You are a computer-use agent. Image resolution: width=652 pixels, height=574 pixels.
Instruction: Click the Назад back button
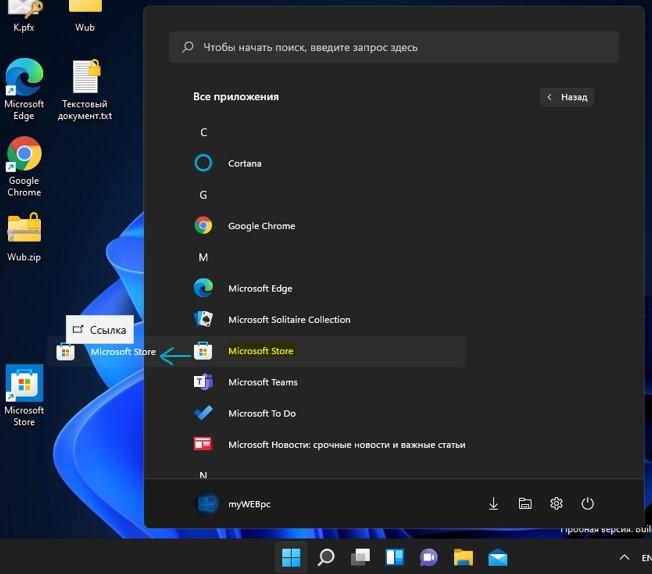tap(567, 97)
